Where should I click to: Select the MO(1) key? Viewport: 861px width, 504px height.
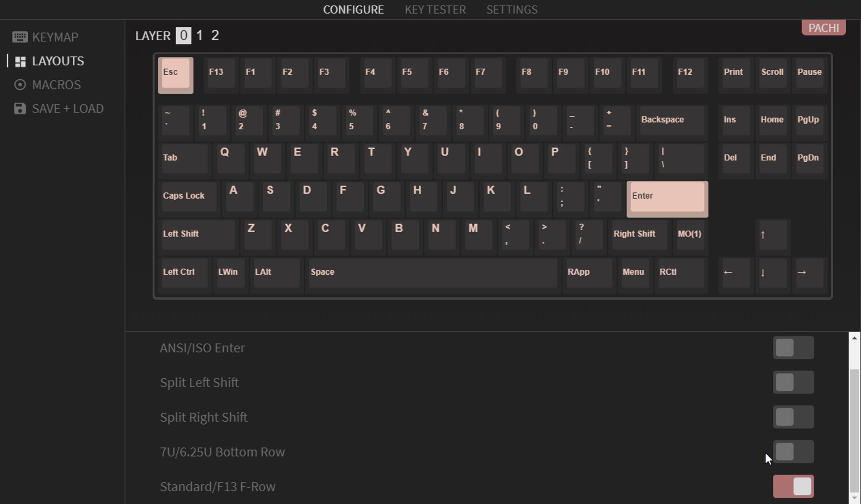689,235
